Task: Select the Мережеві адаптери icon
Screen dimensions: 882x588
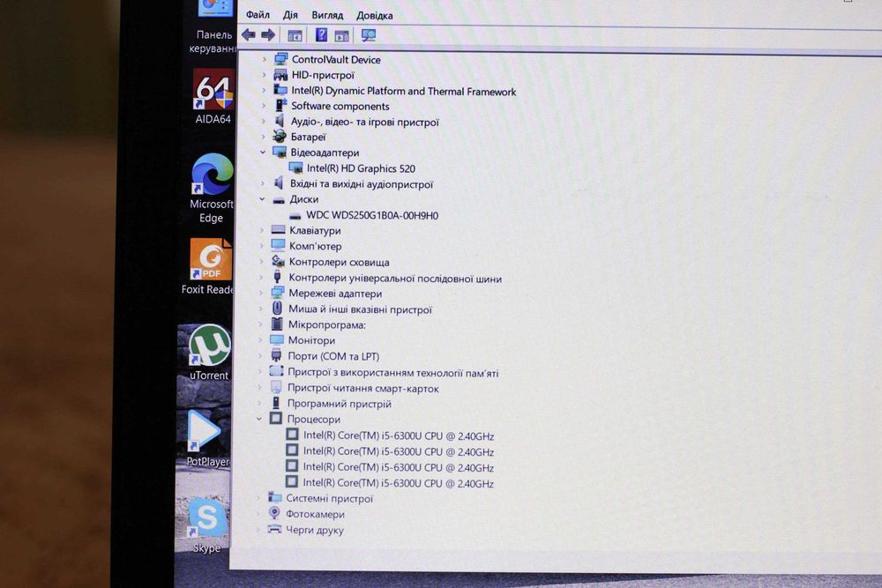Action: pos(277,293)
